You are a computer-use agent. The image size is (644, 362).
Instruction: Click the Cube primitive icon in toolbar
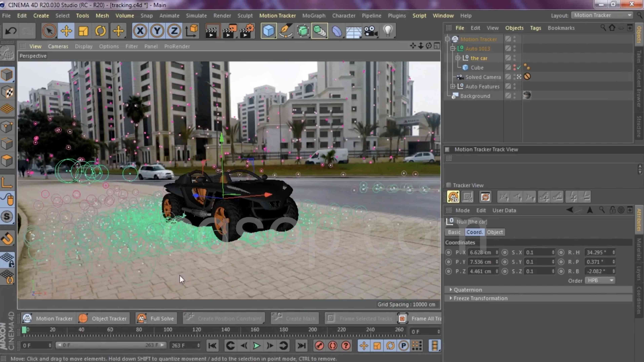point(268,31)
